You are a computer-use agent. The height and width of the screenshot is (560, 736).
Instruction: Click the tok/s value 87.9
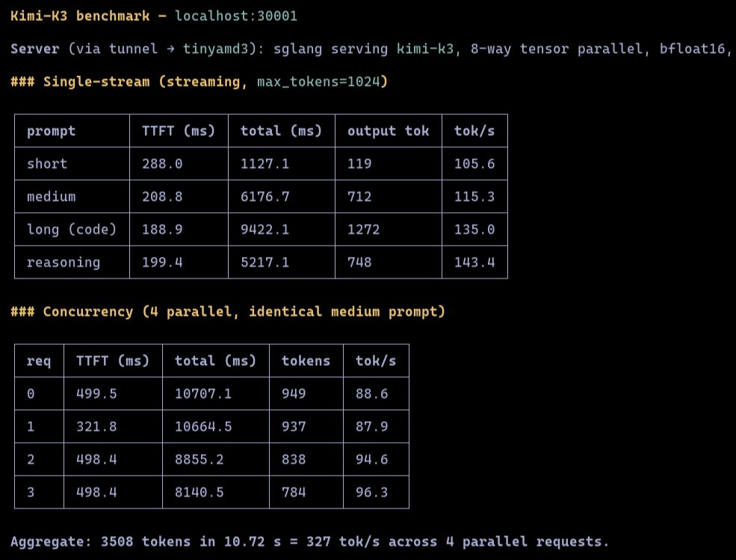coord(372,426)
